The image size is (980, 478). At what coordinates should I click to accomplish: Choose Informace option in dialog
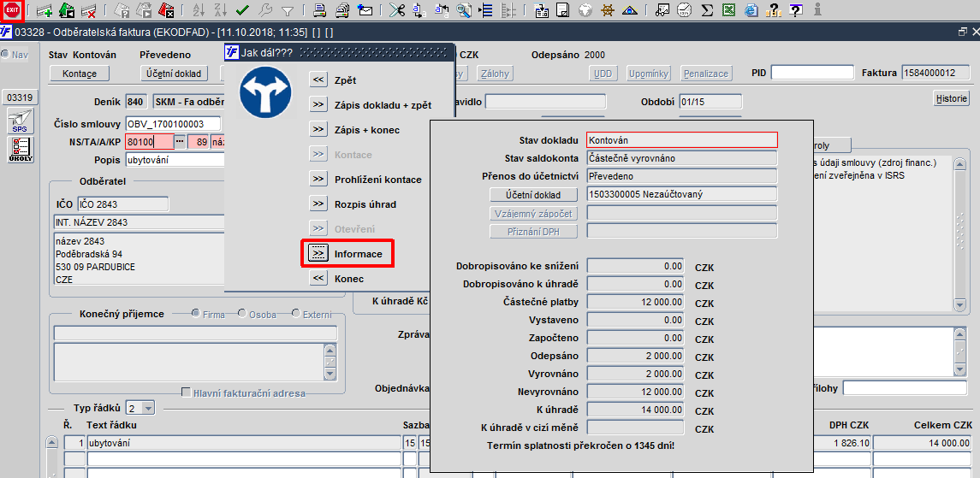pos(318,254)
